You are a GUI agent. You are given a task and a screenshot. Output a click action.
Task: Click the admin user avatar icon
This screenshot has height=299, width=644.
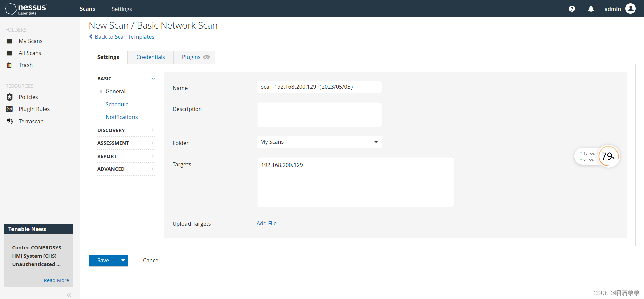coord(630,9)
